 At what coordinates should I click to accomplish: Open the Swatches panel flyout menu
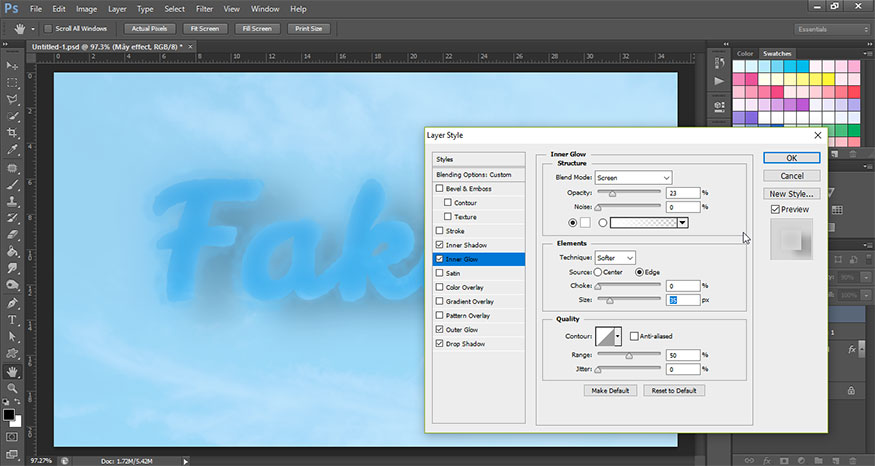tap(867, 54)
